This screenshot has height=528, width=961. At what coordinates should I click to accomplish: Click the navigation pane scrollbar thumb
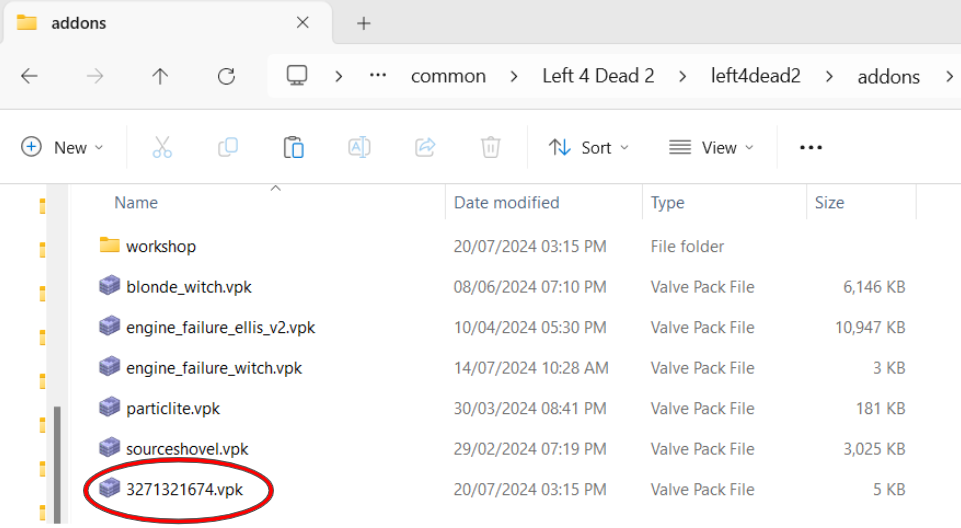(57, 464)
